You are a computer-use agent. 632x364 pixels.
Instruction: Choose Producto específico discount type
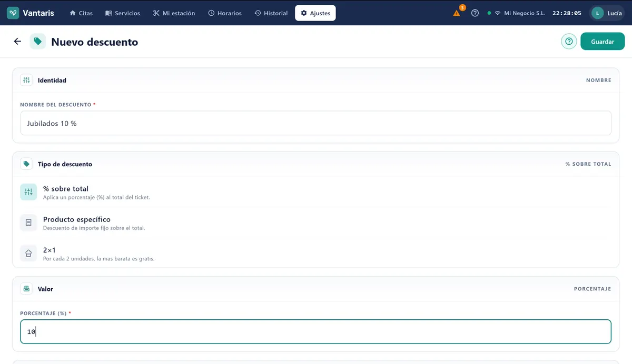pyautogui.click(x=315, y=223)
